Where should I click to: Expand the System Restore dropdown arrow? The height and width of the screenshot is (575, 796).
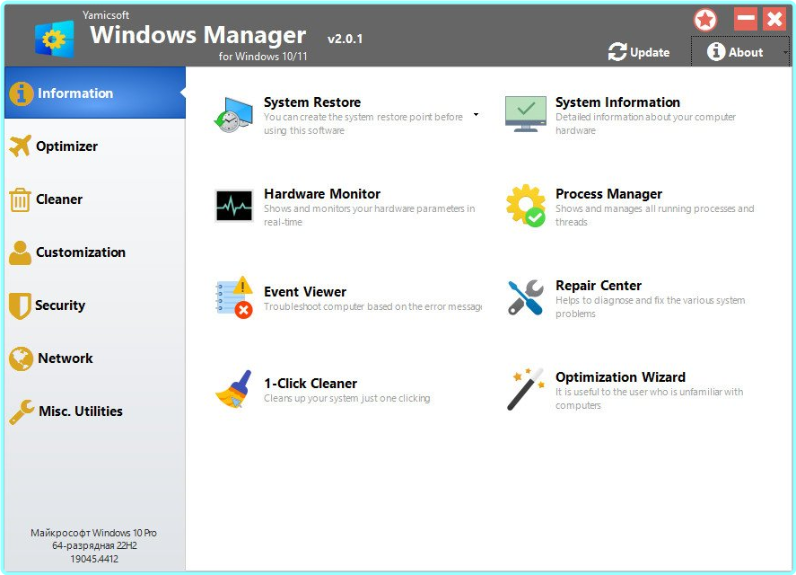tap(476, 115)
